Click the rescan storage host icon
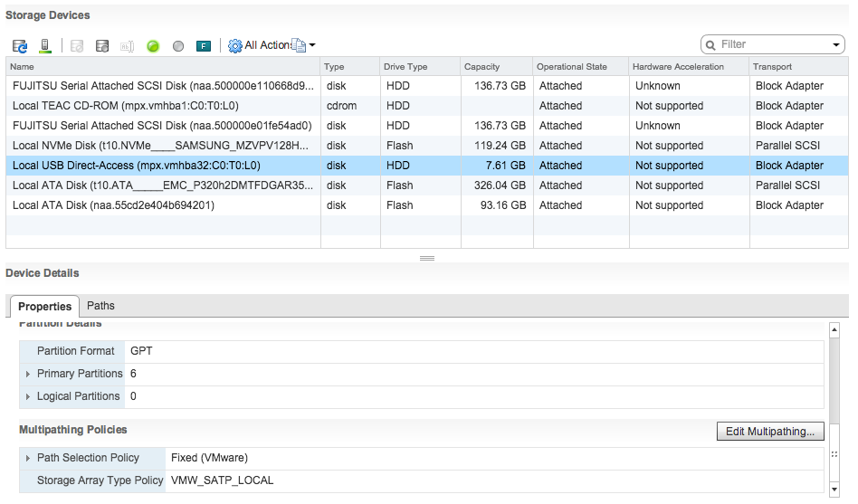 (x=44, y=45)
